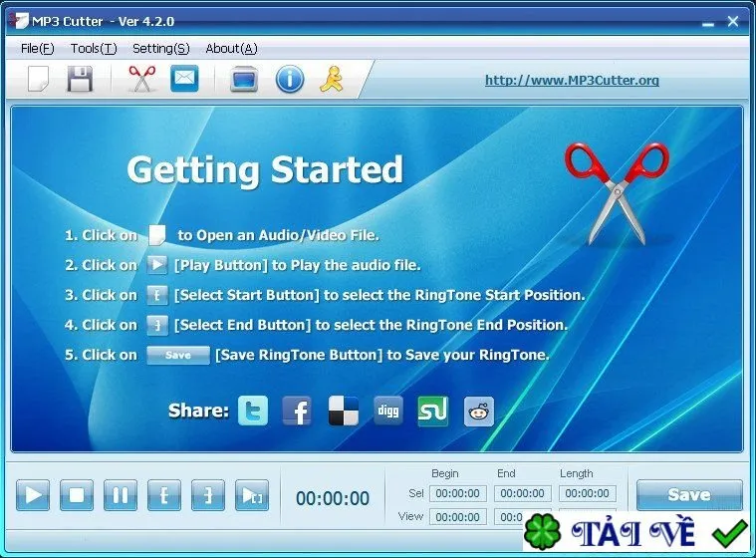Viewport: 756px width, 558px height.
Task: Open the blue monitor screen icon
Action: coord(244,79)
